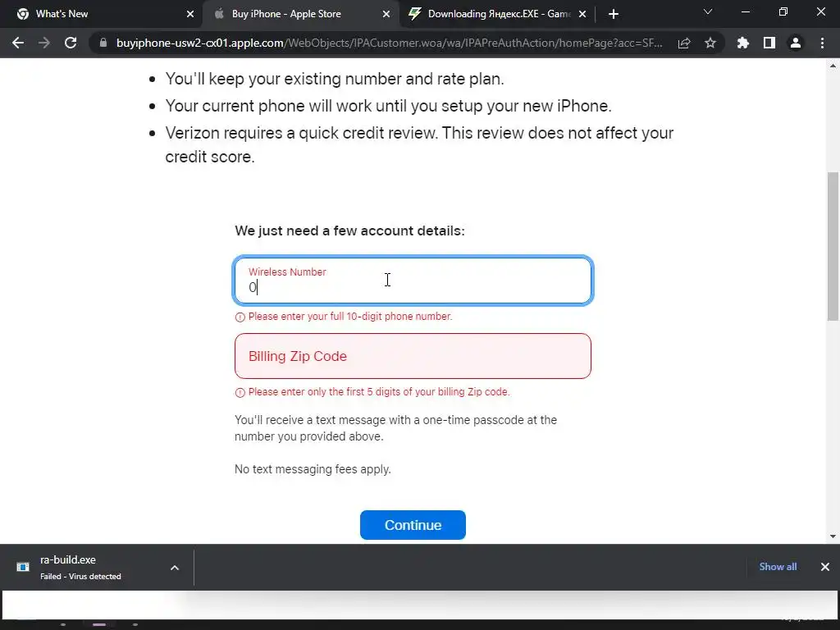Open Chrome three-dot menu
This screenshot has height=630, width=840.
click(x=822, y=43)
